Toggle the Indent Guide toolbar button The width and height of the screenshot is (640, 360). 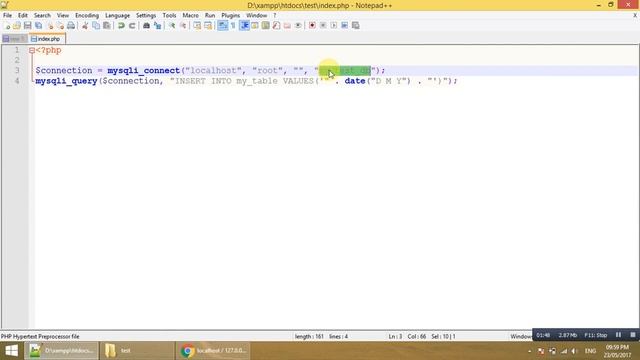pyautogui.click(x=244, y=26)
